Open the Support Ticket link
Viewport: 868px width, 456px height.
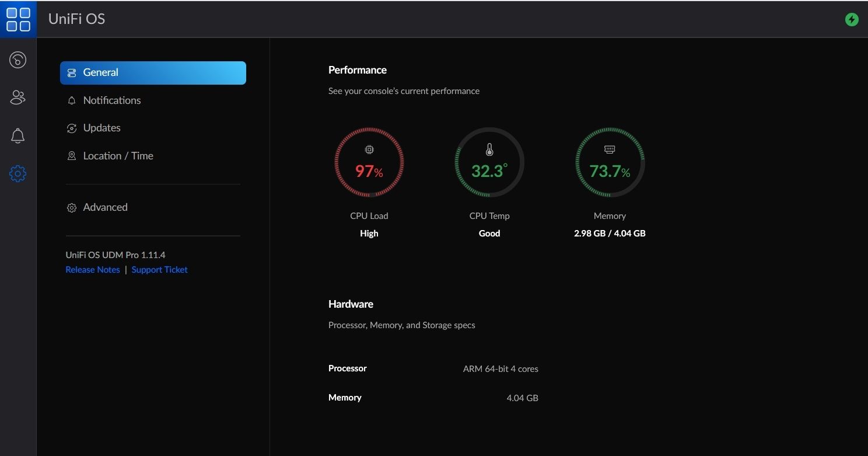tap(160, 270)
